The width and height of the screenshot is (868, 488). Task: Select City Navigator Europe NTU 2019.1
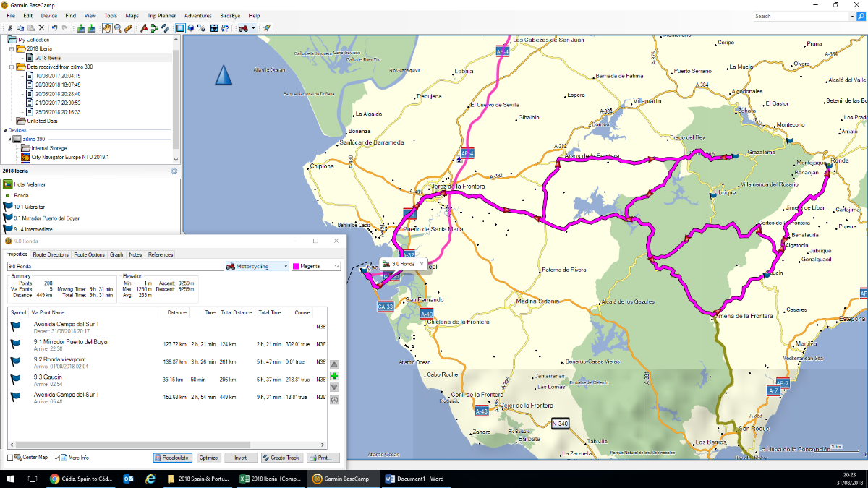[69, 157]
